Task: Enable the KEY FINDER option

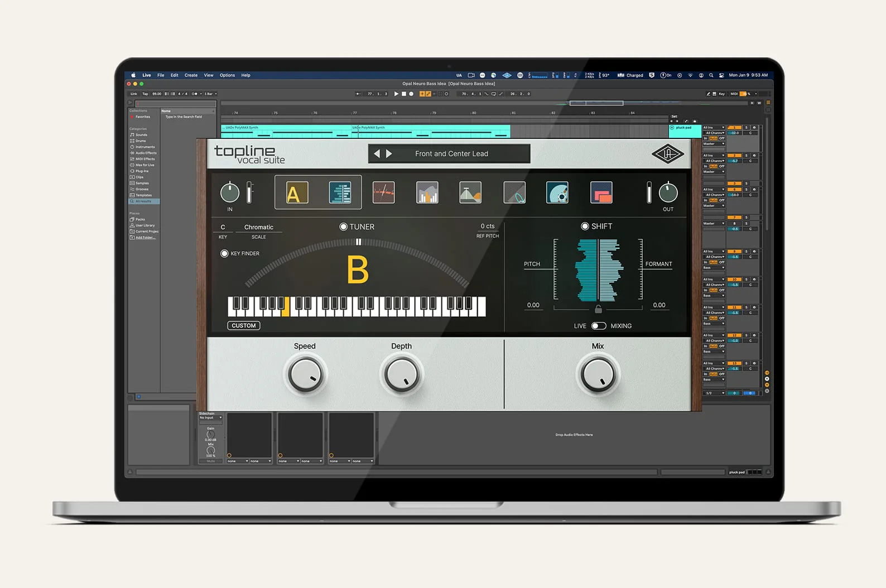Action: [x=224, y=253]
